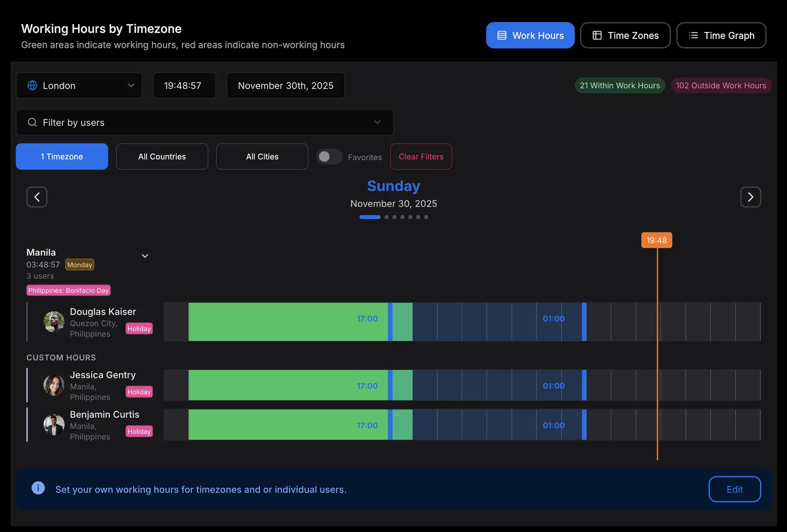Click the Time Zones table icon
This screenshot has width=787, height=532.
pos(597,35)
